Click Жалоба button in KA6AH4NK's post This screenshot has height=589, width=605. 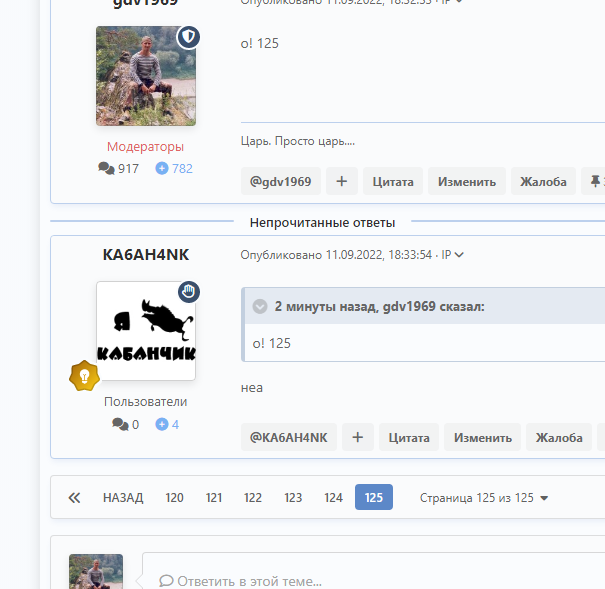pyautogui.click(x=559, y=437)
